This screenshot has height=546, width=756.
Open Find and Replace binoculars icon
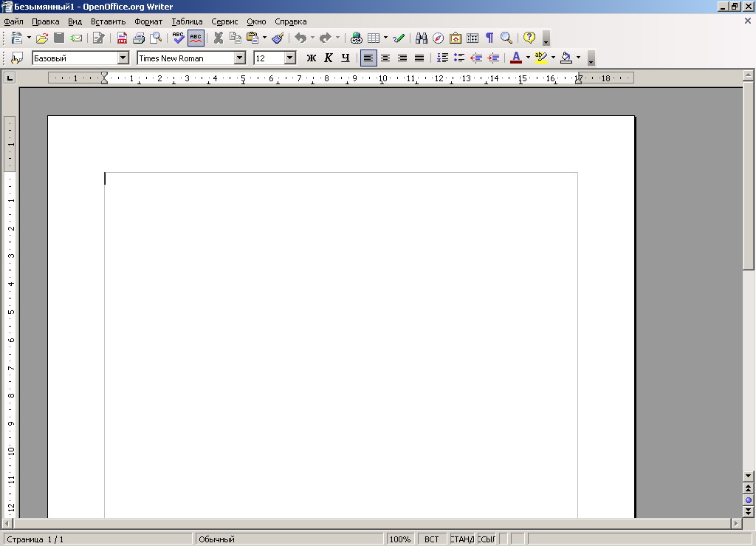point(422,38)
